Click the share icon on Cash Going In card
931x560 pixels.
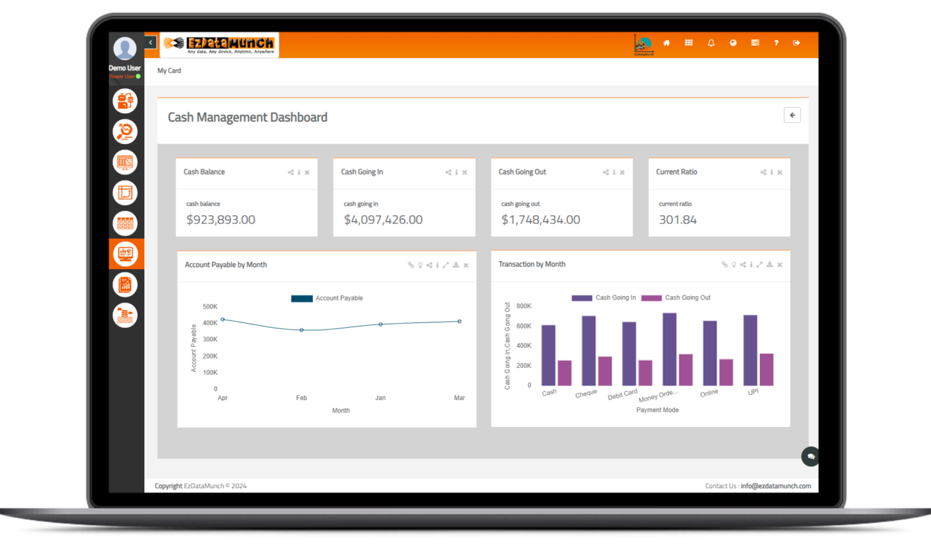tap(448, 172)
